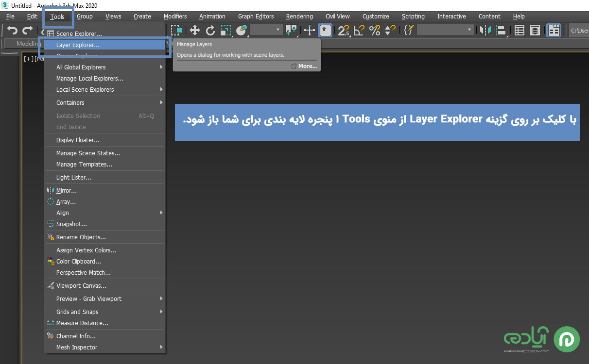Select the Rectangular Selection Region tool

[x=176, y=31]
